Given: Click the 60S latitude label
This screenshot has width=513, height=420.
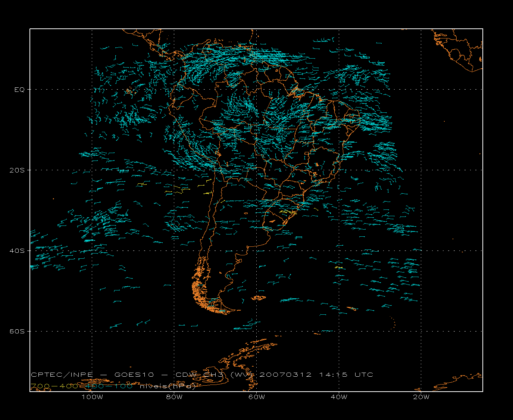Looking at the screenshot, I should (17, 332).
